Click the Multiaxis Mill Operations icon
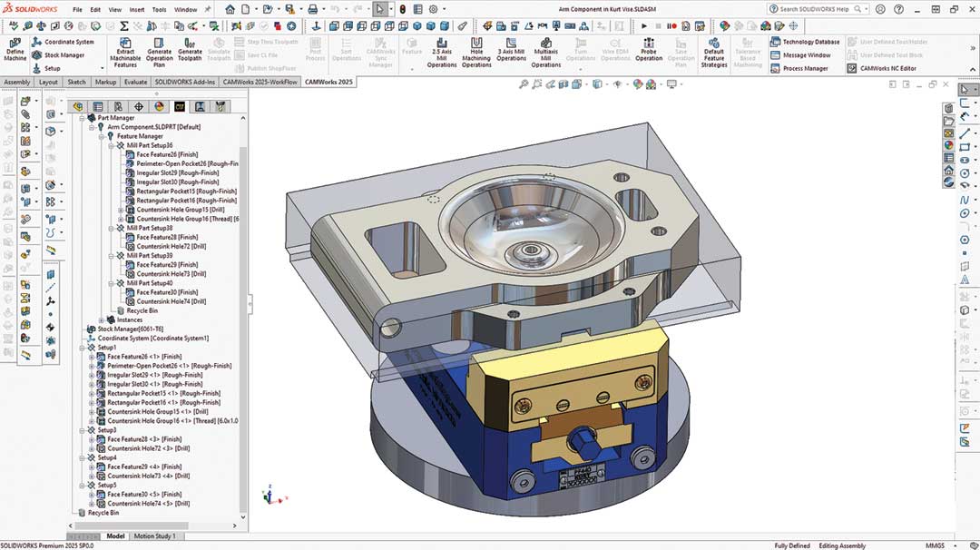 [546, 44]
